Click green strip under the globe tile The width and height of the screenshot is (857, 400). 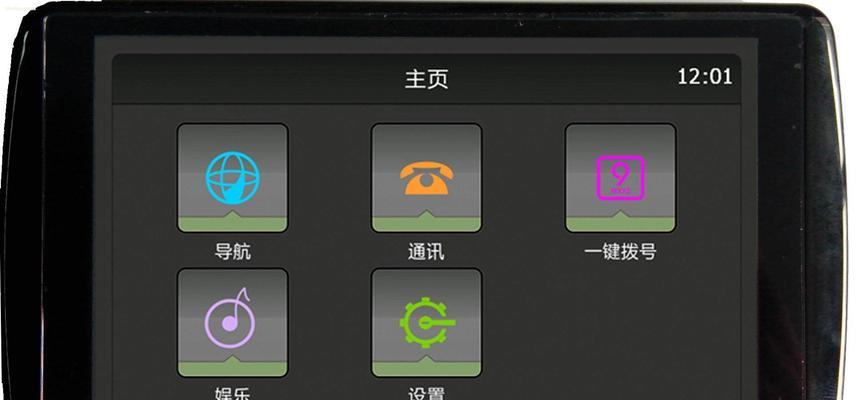point(232,224)
